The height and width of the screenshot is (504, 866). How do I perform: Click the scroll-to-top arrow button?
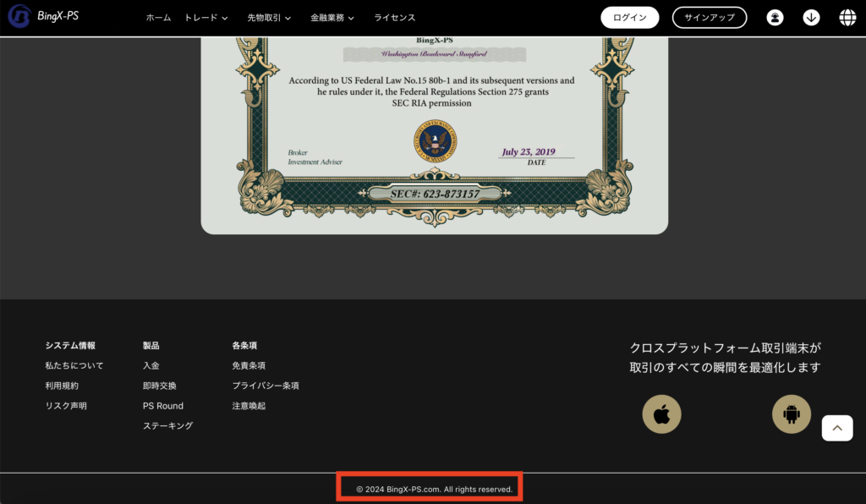837,428
